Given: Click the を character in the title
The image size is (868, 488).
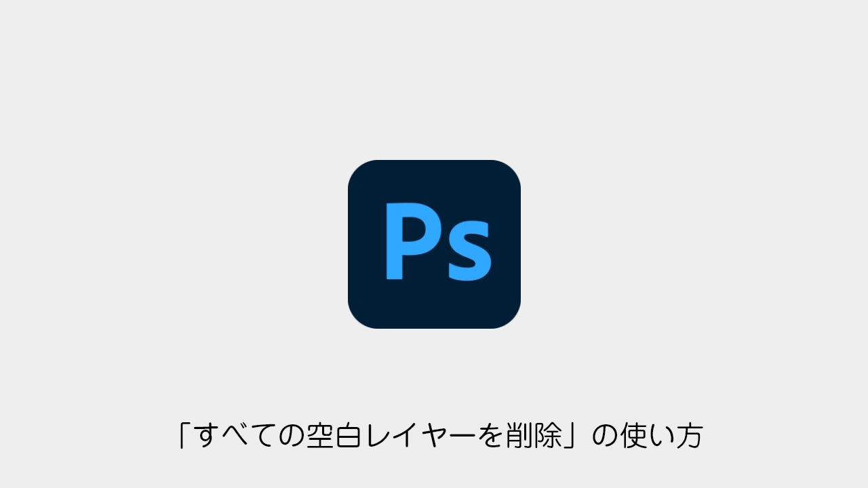Looking at the screenshot, I should point(490,436).
